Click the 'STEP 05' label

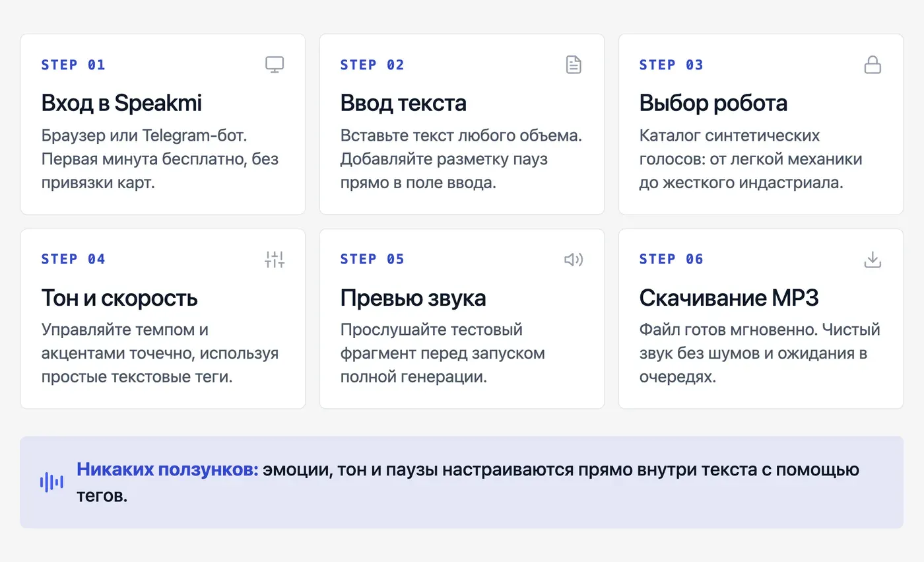pos(372,259)
